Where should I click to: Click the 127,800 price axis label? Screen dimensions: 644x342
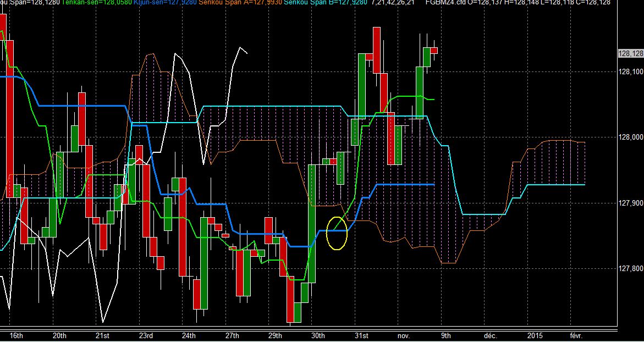click(x=631, y=268)
